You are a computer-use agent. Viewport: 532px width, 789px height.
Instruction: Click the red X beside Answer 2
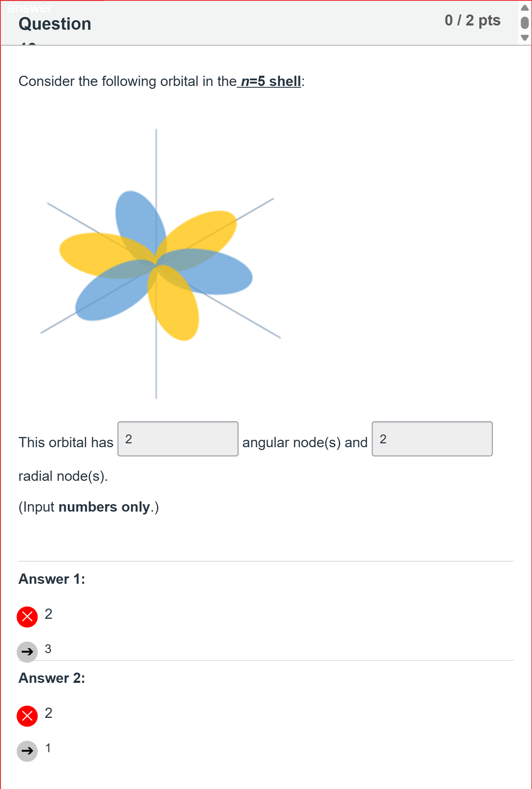(27, 716)
